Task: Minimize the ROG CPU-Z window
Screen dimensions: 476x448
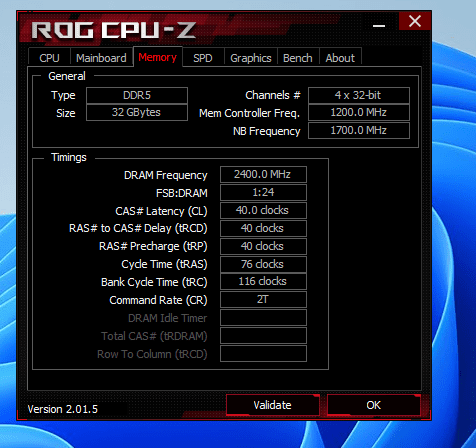Action: (379, 25)
